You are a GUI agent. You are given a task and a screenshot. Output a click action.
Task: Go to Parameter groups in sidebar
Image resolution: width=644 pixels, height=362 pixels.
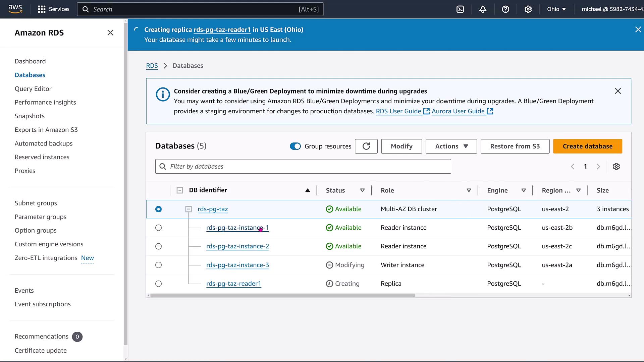[x=41, y=217]
